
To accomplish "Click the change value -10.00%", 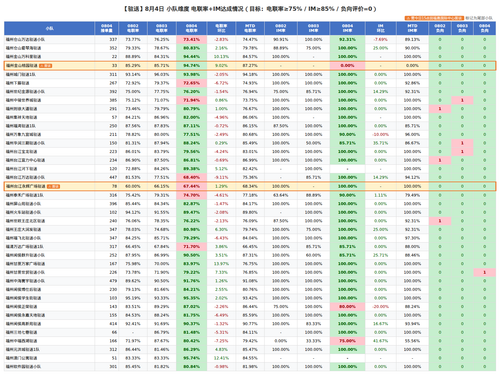I will [380, 135].
